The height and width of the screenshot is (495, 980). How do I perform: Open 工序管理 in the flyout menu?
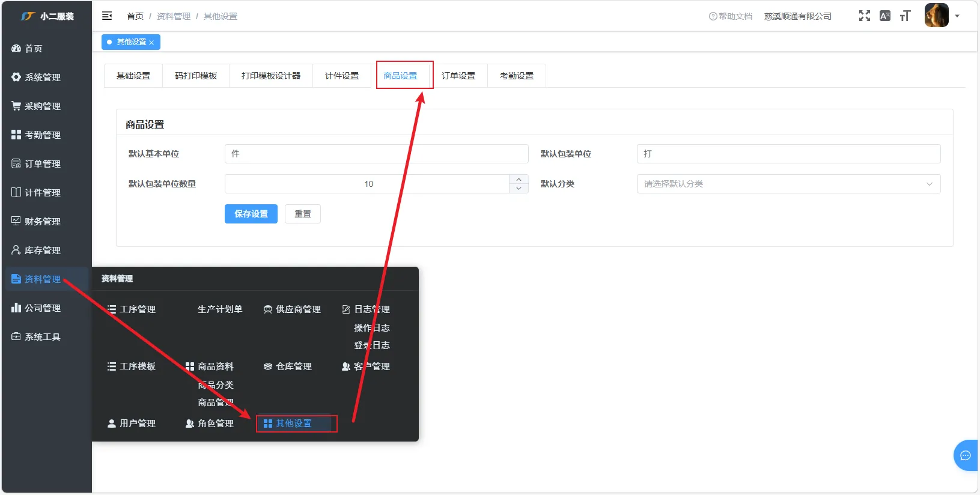[132, 309]
